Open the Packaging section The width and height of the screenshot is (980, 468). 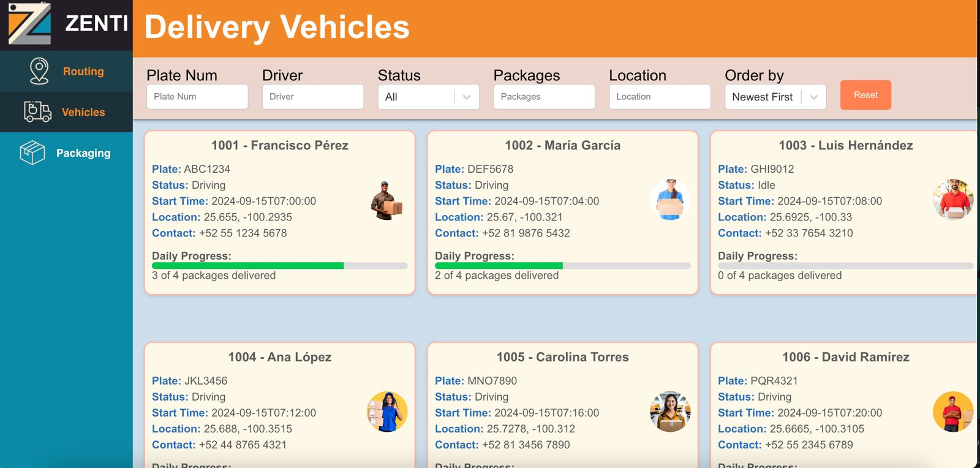tap(66, 153)
